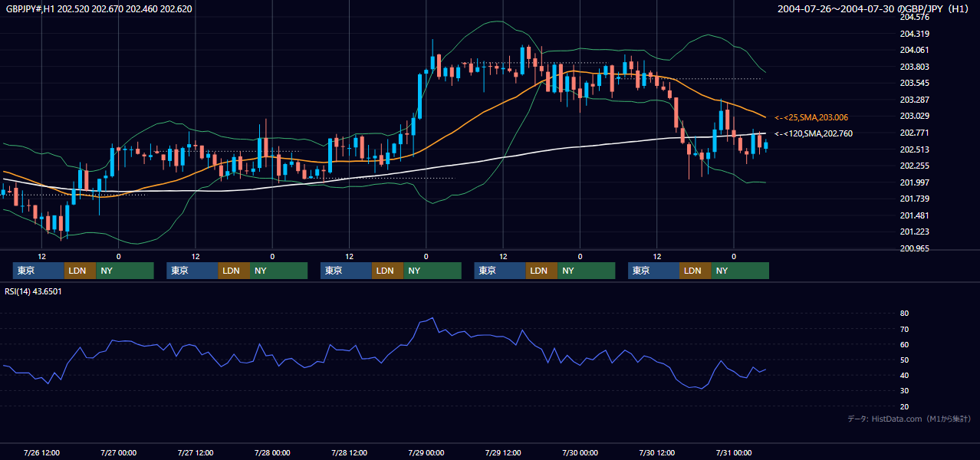Select the 25 SMA label reading 203.006
Viewport: 980px width, 460px height.
(811, 117)
